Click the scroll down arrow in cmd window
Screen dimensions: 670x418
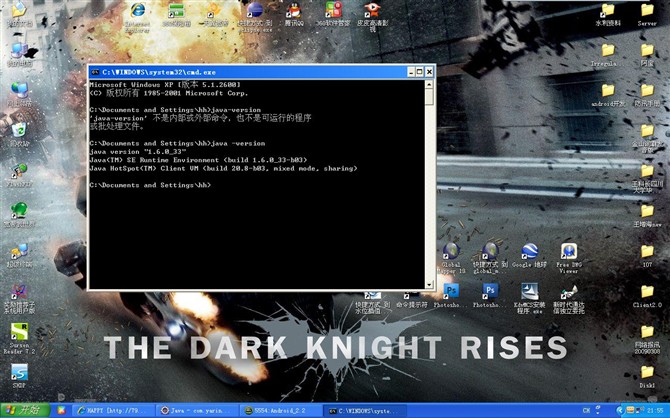[x=429, y=284]
